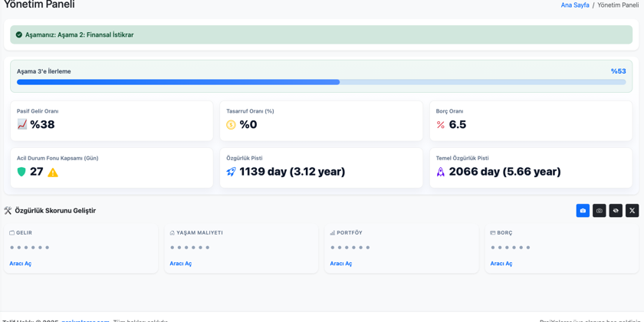Open Aracı Aç in the PORTFÖY card

click(x=341, y=264)
